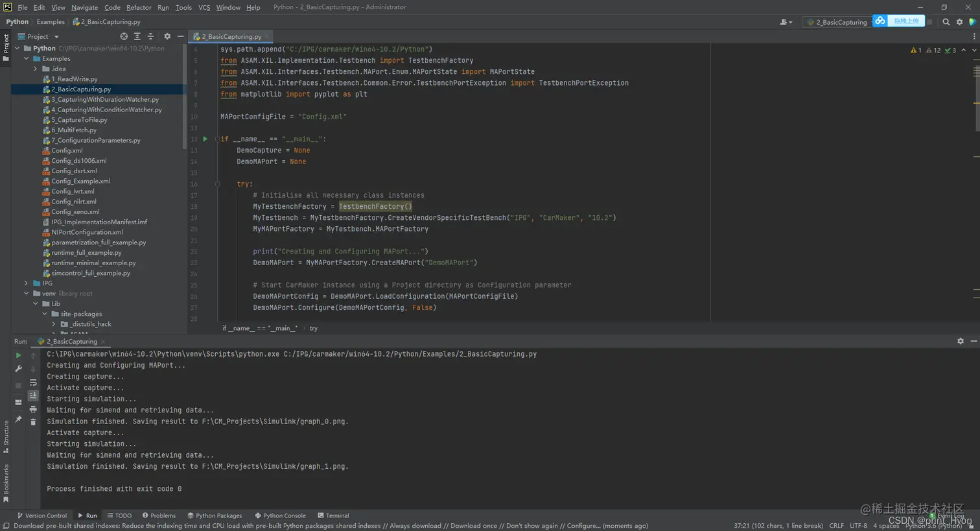Hide the Project panel with dash icon
The width and height of the screenshot is (980, 531).
pos(181,36)
